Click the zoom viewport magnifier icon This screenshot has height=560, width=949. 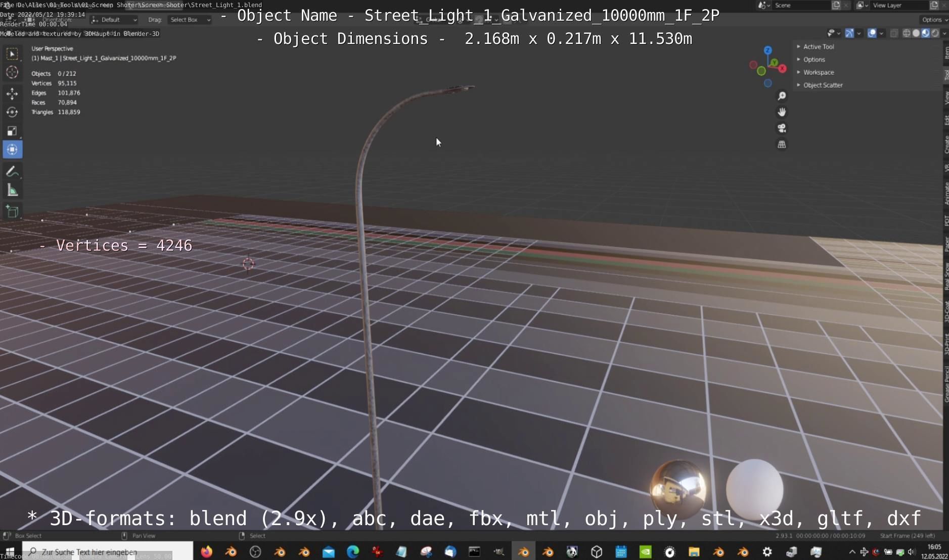[782, 96]
